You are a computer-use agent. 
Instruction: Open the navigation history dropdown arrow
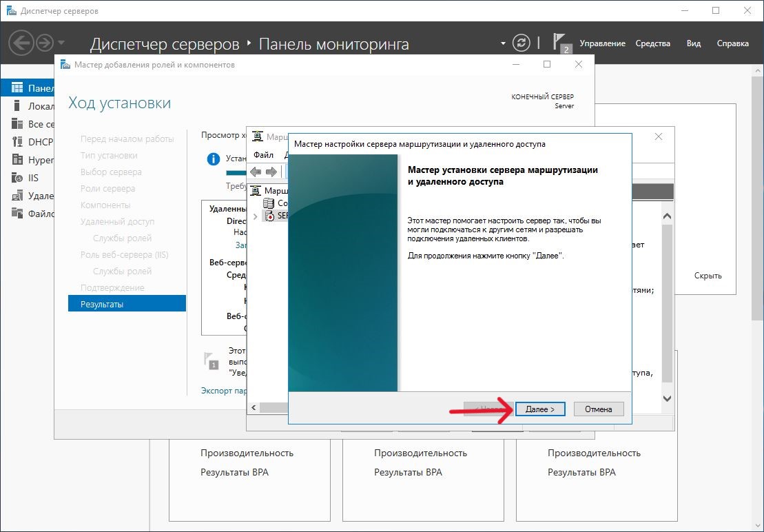click(x=62, y=43)
